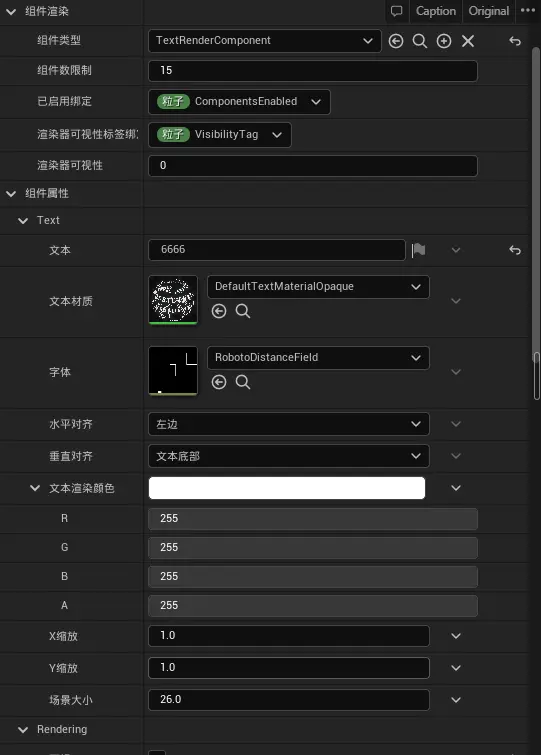Open the three-dots more options menu
The image size is (541, 755).
coord(528,10)
